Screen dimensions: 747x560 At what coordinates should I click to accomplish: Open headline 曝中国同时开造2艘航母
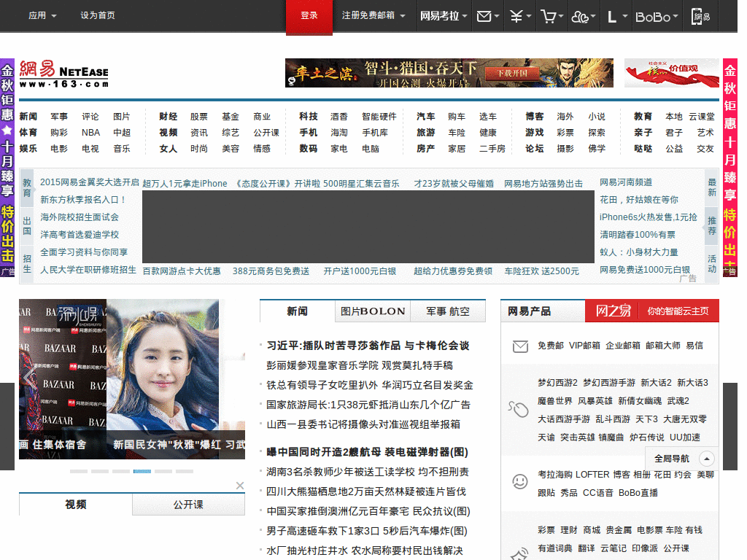368,452
